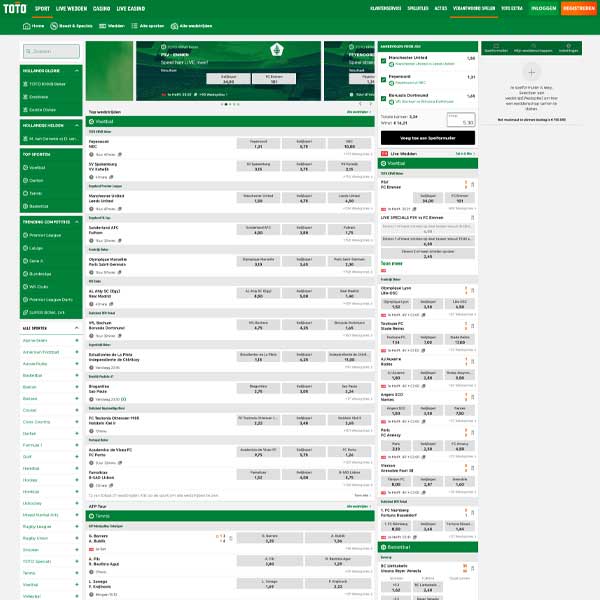
Task: Uncheck Borussia Dortmund selection checkbox
Action: [383, 98]
